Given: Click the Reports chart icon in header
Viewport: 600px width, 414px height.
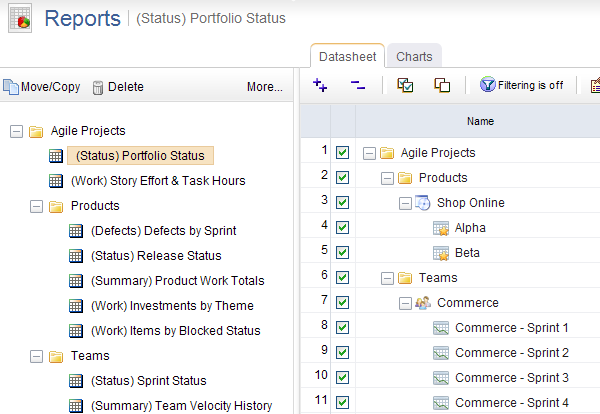Looking at the screenshot, I should pyautogui.click(x=20, y=18).
